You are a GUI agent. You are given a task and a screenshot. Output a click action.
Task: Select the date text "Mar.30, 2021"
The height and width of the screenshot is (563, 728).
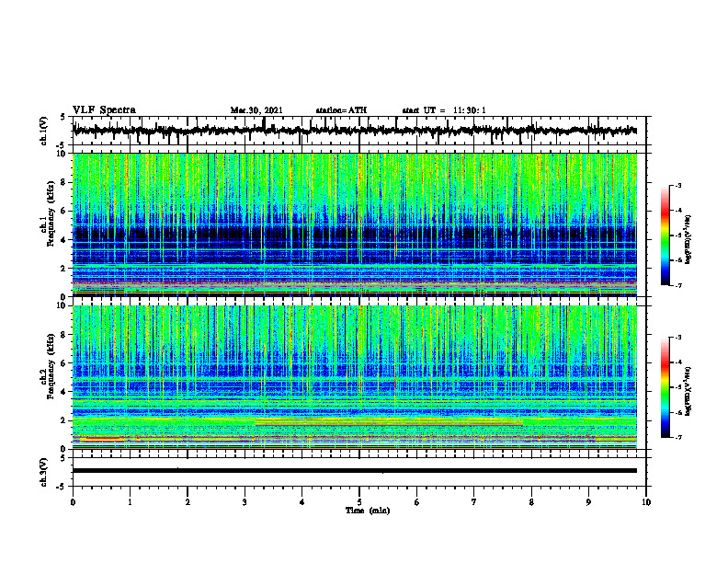click(256, 110)
